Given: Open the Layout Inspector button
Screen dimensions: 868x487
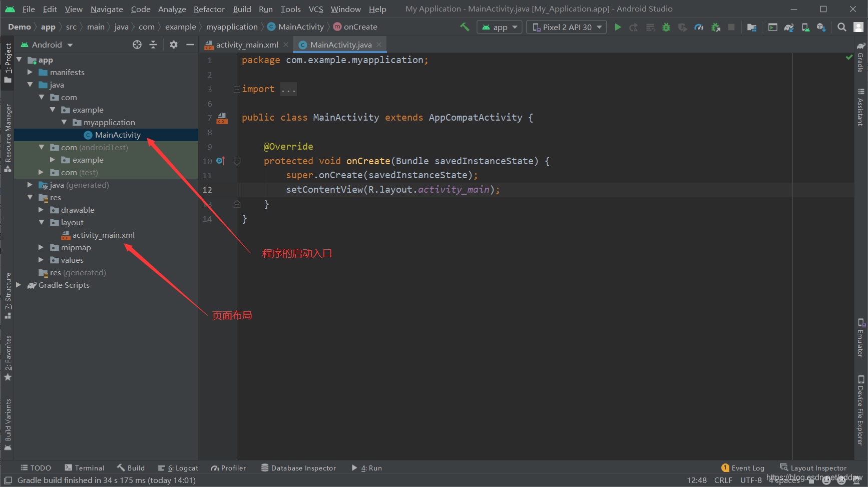Looking at the screenshot, I should (813, 468).
